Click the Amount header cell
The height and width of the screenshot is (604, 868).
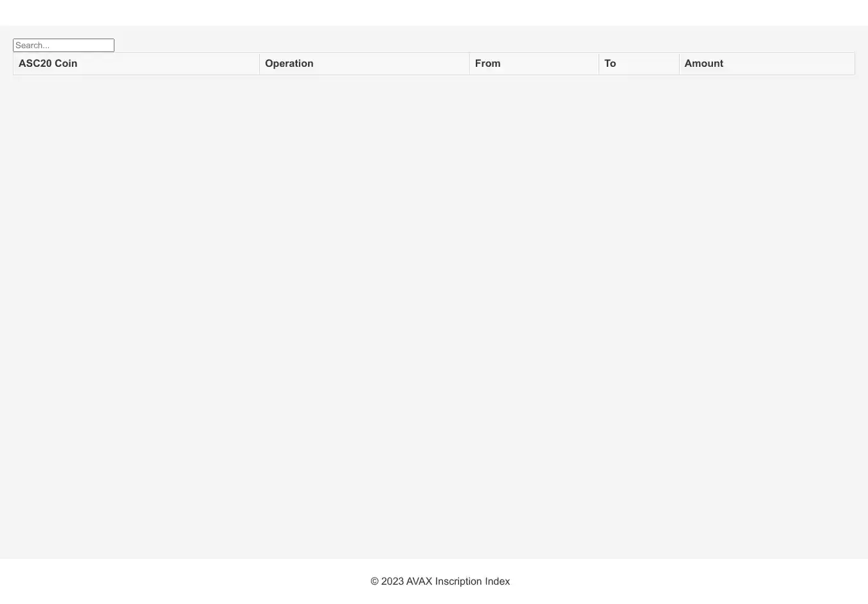click(x=766, y=64)
